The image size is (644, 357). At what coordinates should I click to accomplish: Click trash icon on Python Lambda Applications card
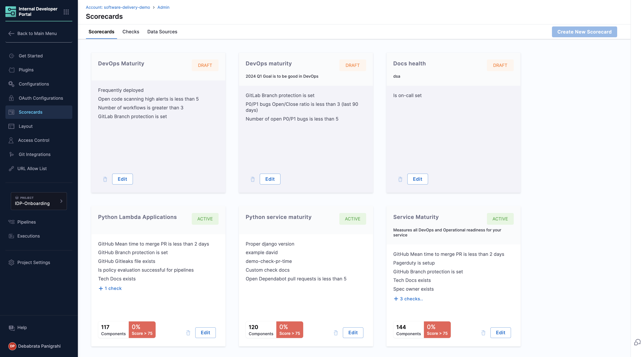(188, 333)
